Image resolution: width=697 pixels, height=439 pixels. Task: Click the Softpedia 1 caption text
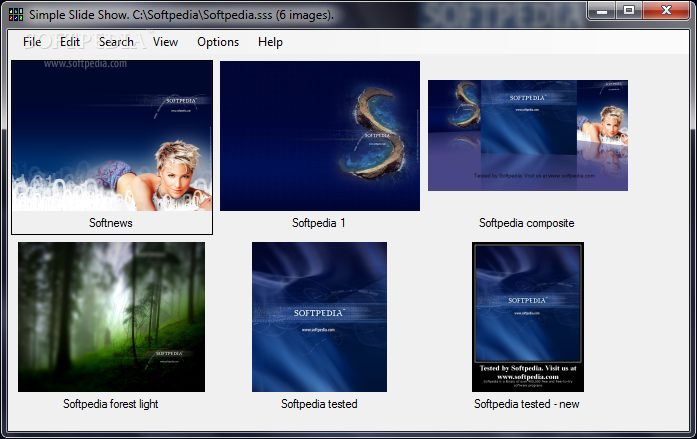[319, 223]
